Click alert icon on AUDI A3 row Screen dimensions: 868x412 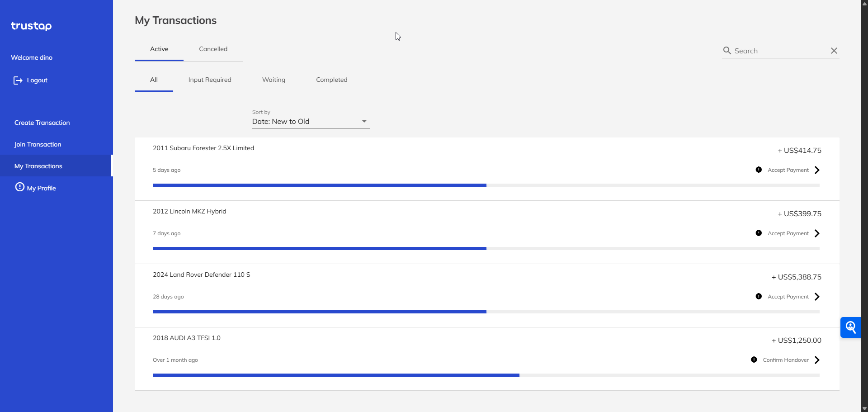[754, 360]
